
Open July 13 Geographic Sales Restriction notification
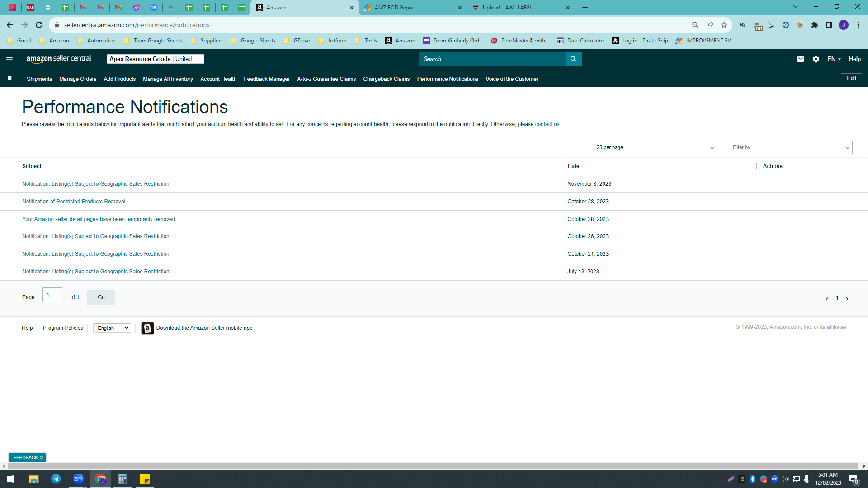point(96,272)
